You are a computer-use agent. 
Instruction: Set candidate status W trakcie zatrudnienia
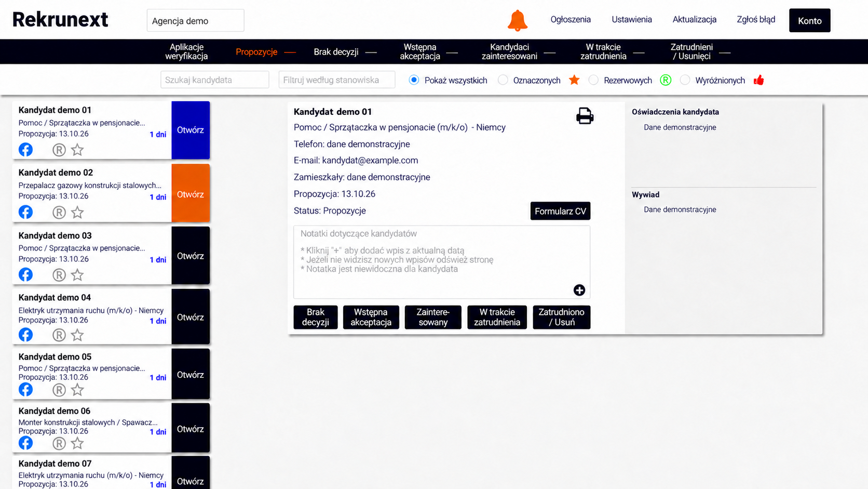tap(497, 317)
